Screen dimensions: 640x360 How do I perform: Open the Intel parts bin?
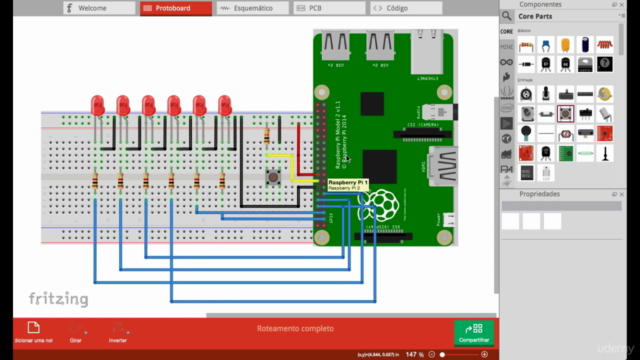507,108
